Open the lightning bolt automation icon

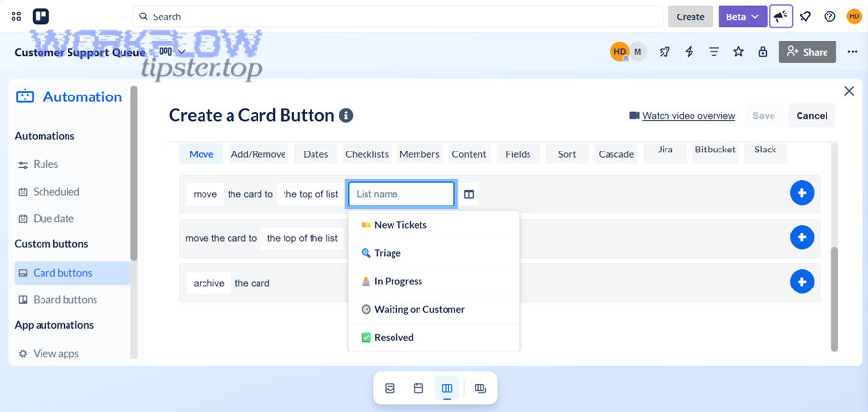(690, 51)
